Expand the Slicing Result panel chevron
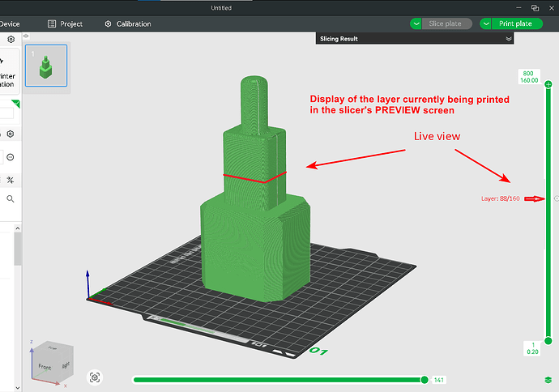 coord(509,39)
